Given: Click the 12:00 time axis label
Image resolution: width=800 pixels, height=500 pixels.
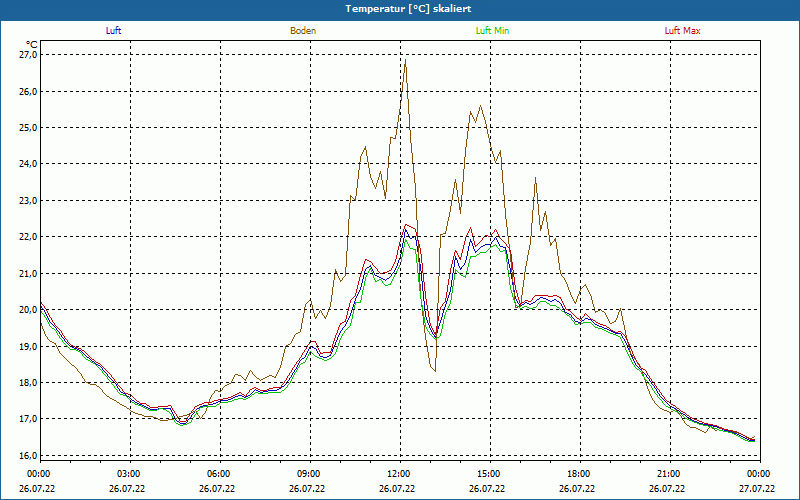Looking at the screenshot, I should click(x=397, y=474).
